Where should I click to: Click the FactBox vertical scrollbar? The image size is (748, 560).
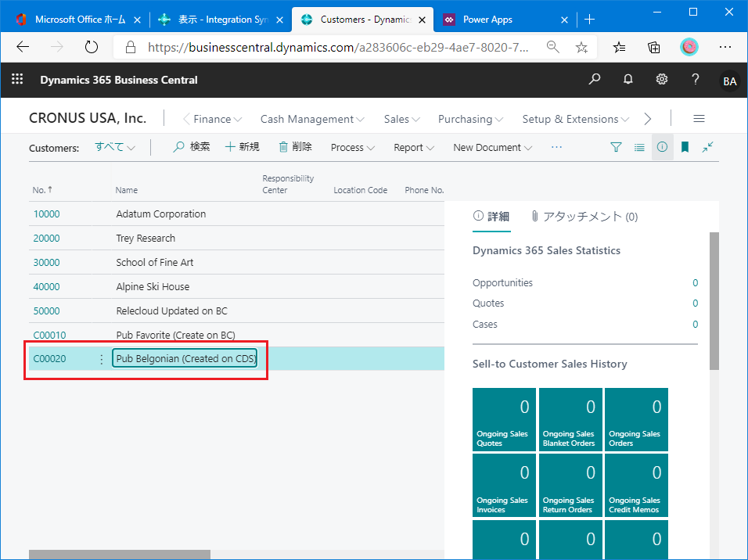coord(714,301)
